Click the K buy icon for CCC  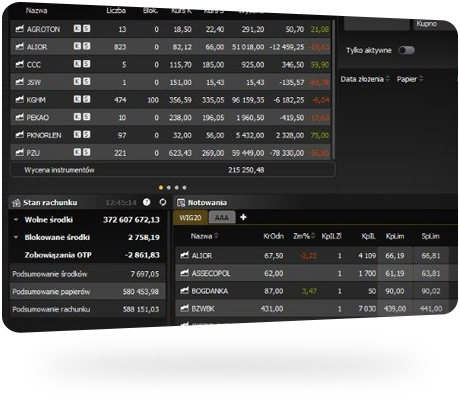coord(77,64)
